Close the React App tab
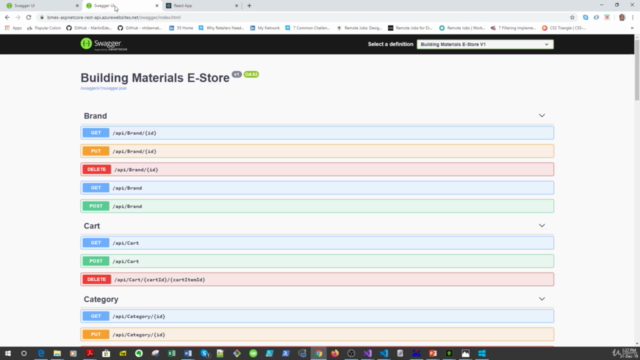 click(236, 6)
